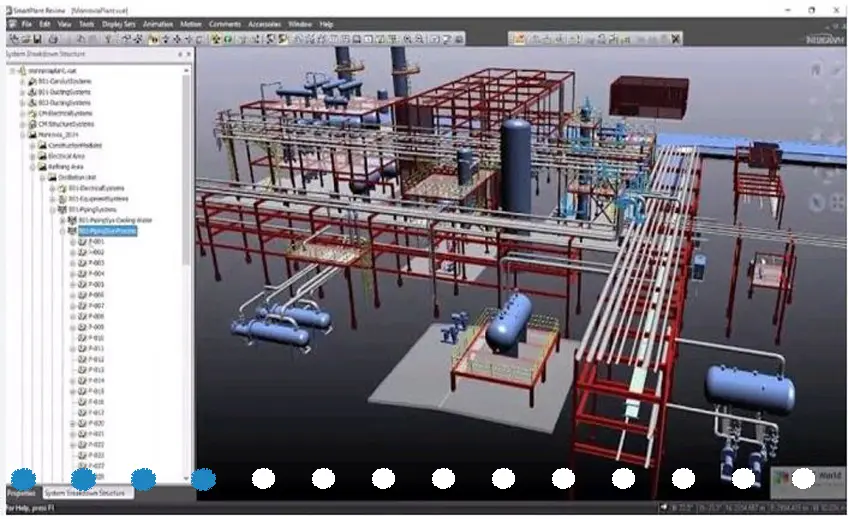Toggle the pin on System Breakdown panel
Image resolution: width=848 pixels, height=519 pixels.
pyautogui.click(x=180, y=54)
